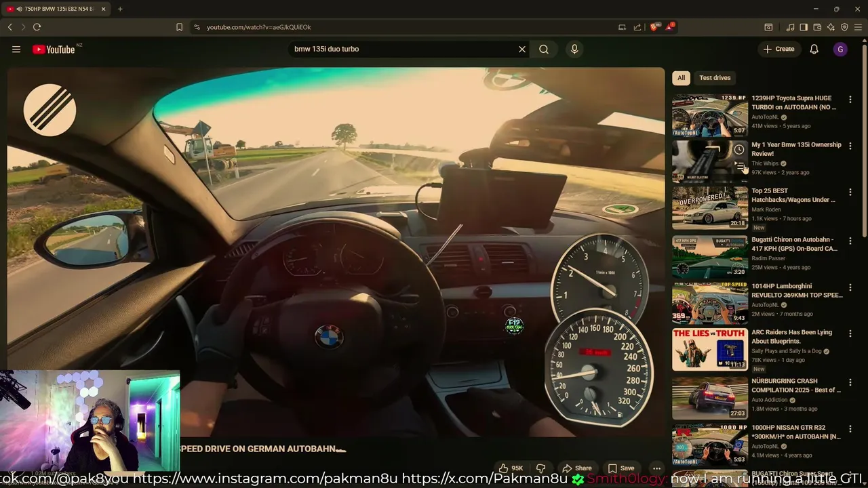This screenshot has width=868, height=488.
Task: Click the magnifier search button
Action: click(x=544, y=49)
